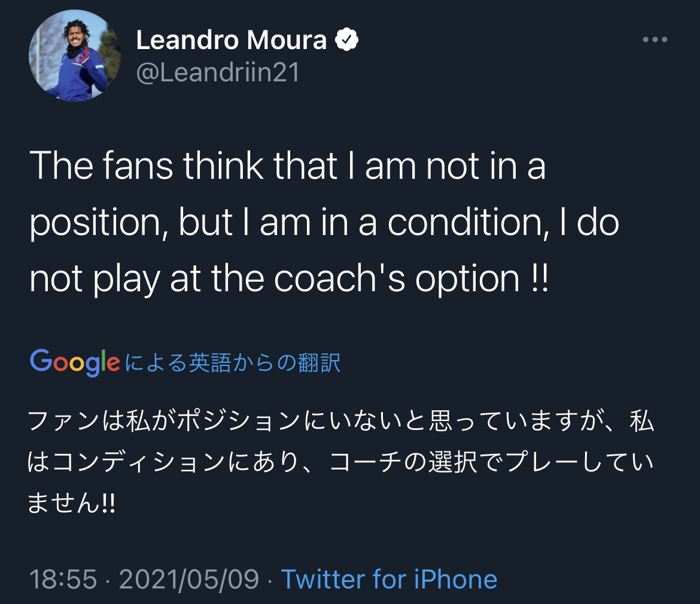Open the Twitter for iPhone source link
The image size is (700, 604).
(x=389, y=579)
